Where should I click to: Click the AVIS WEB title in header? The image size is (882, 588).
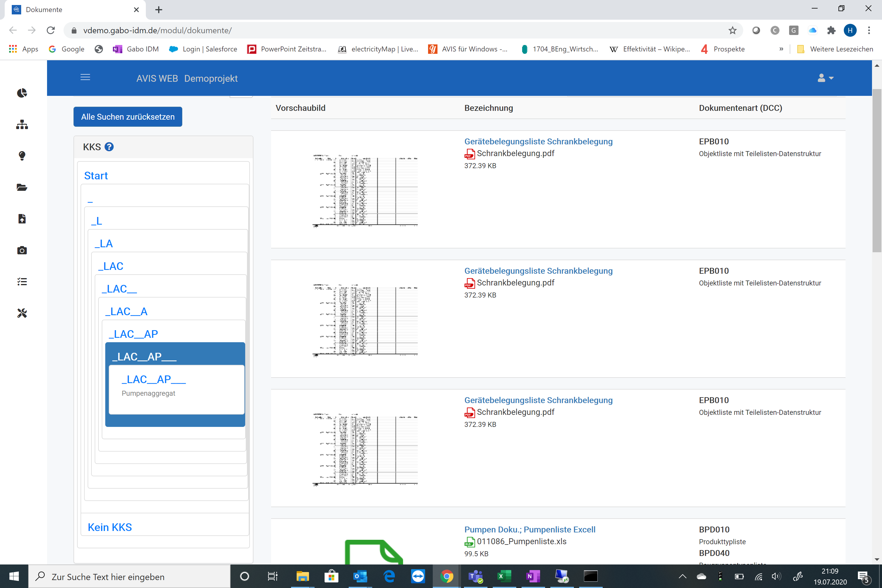[157, 78]
